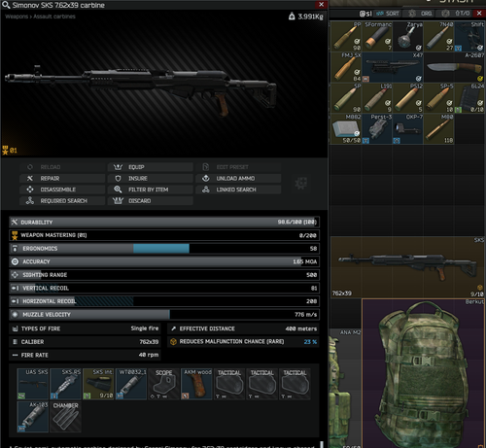Select the A-2607 knife in stash
The image size is (486, 448).
(x=455, y=67)
